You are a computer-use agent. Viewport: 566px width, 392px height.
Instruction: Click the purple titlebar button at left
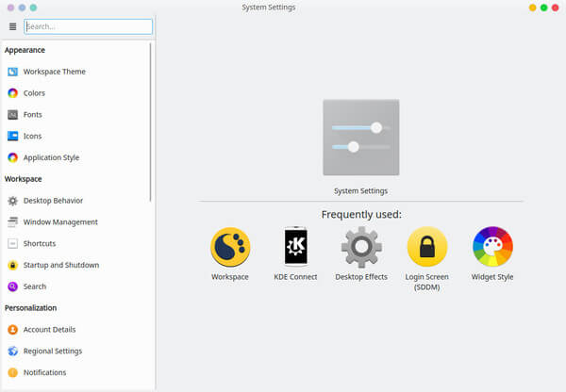coord(10,8)
